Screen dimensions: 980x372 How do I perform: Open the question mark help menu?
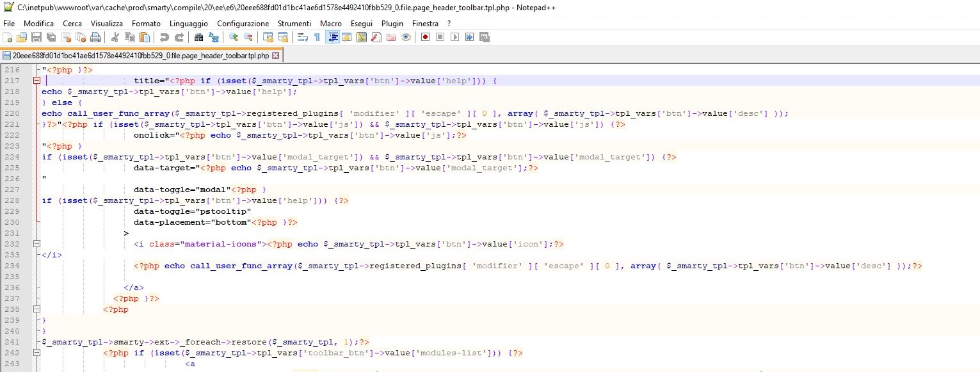(449, 24)
